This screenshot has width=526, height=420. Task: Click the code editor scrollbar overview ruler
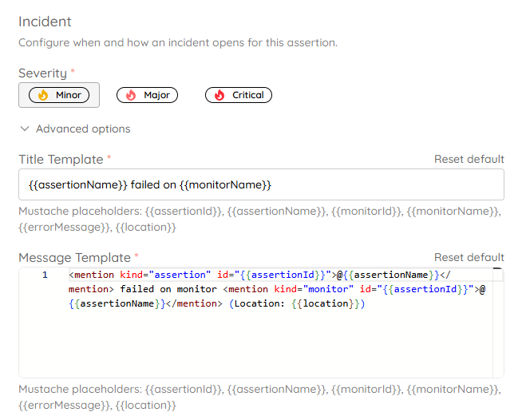(x=498, y=323)
